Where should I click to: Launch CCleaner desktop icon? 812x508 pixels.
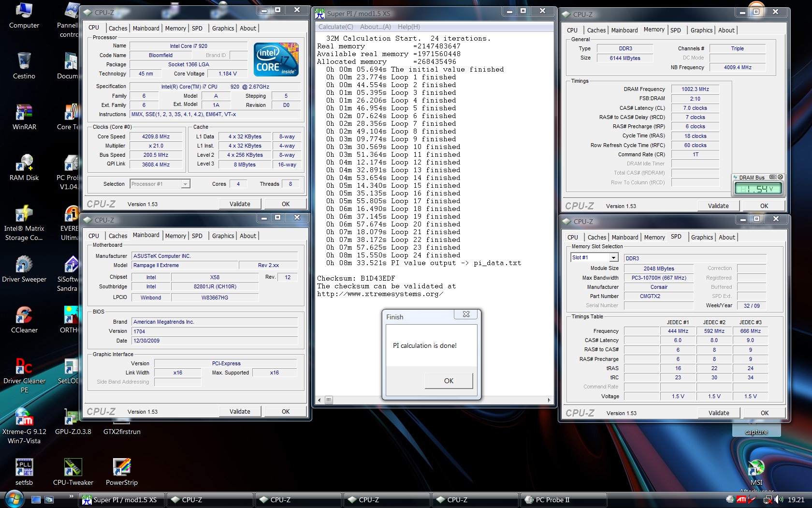[24, 320]
